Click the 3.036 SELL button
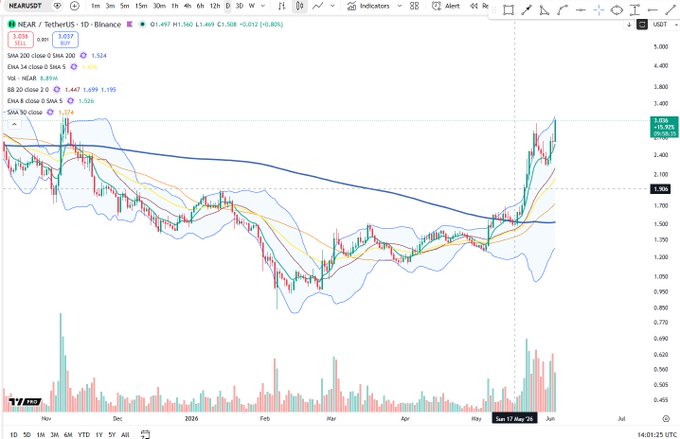 (20, 39)
